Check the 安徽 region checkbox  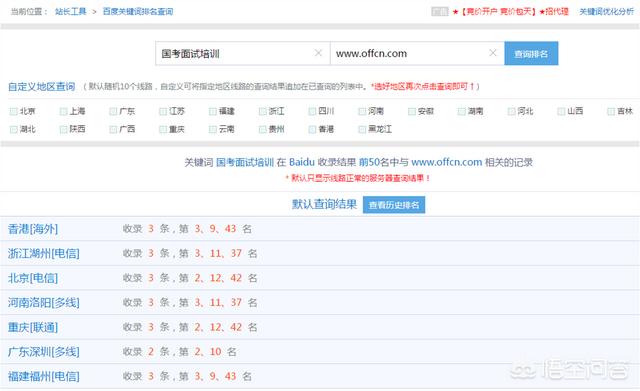[x=412, y=111]
